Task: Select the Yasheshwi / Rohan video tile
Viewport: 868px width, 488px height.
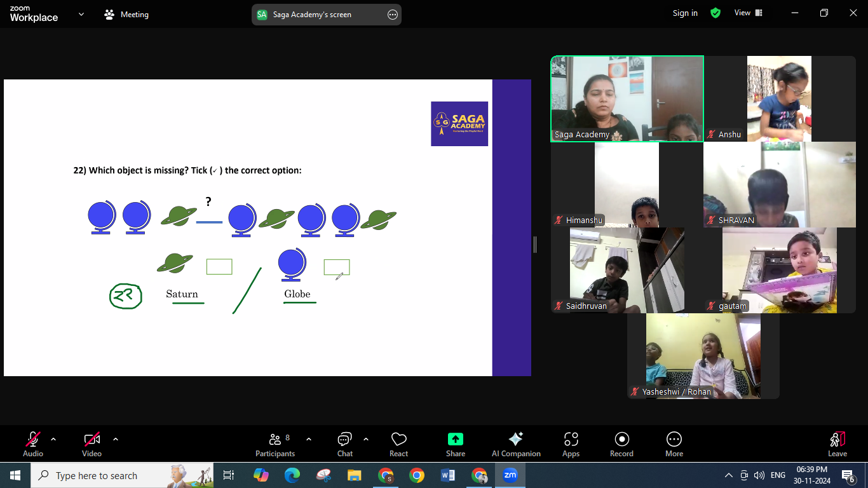Action: [x=703, y=356]
